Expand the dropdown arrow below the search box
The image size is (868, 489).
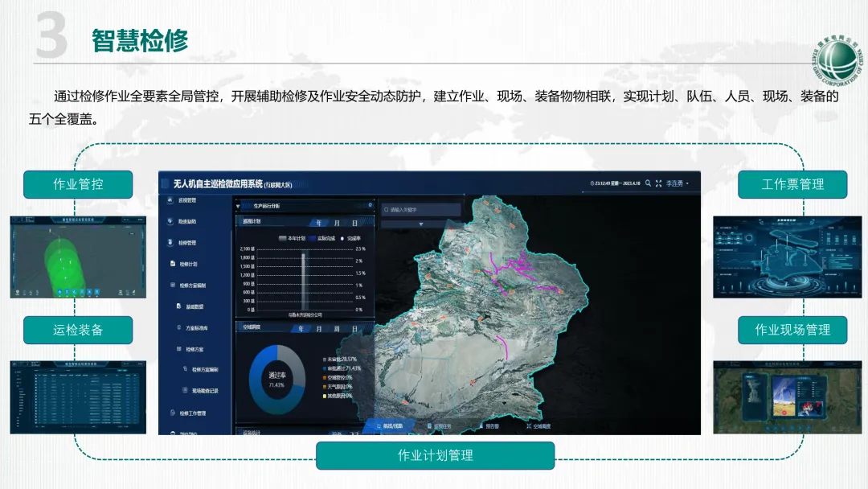(x=421, y=224)
